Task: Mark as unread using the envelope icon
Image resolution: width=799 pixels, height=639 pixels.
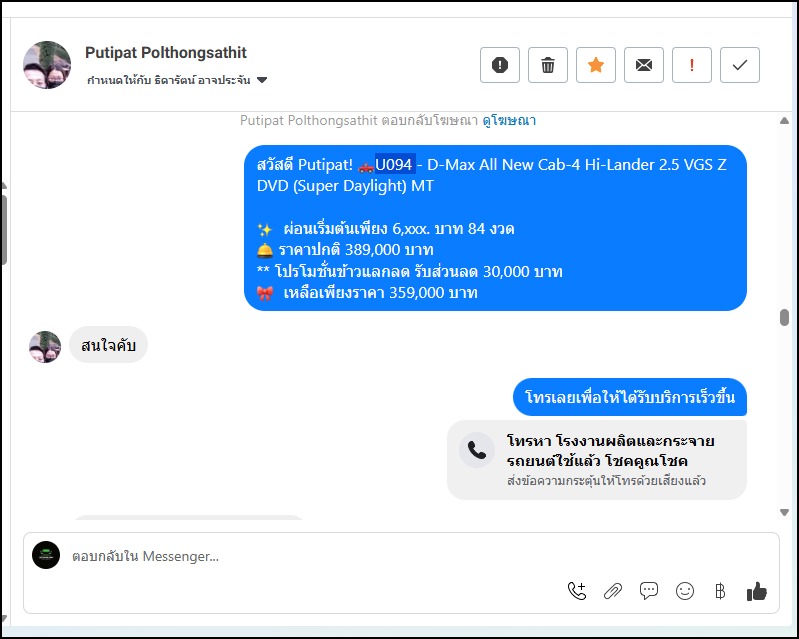Action: (644, 65)
